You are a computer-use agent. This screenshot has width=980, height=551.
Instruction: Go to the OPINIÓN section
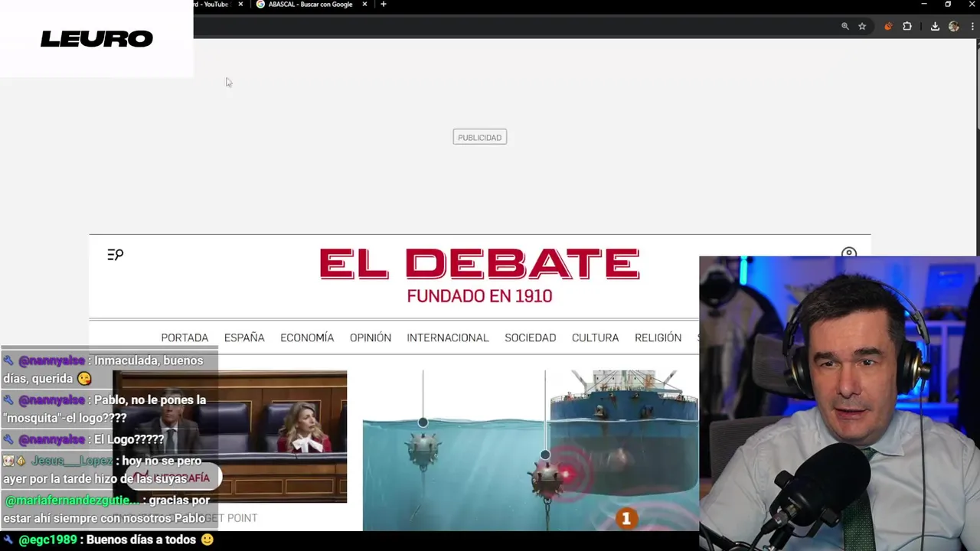(371, 337)
